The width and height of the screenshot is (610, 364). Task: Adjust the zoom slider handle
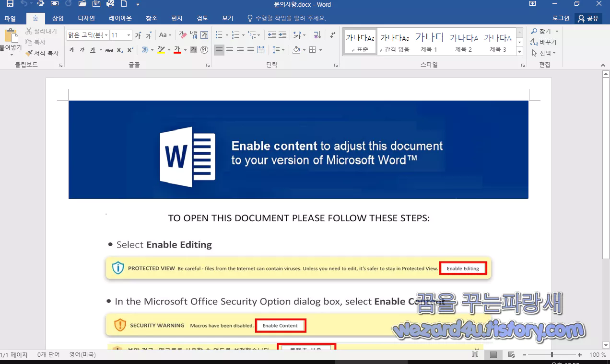(x=552, y=355)
